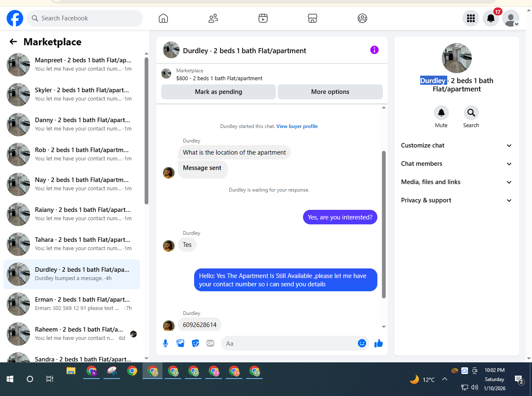Click the large listing photo in right panel
Image resolution: width=532 pixels, height=396 pixels.
click(x=457, y=58)
